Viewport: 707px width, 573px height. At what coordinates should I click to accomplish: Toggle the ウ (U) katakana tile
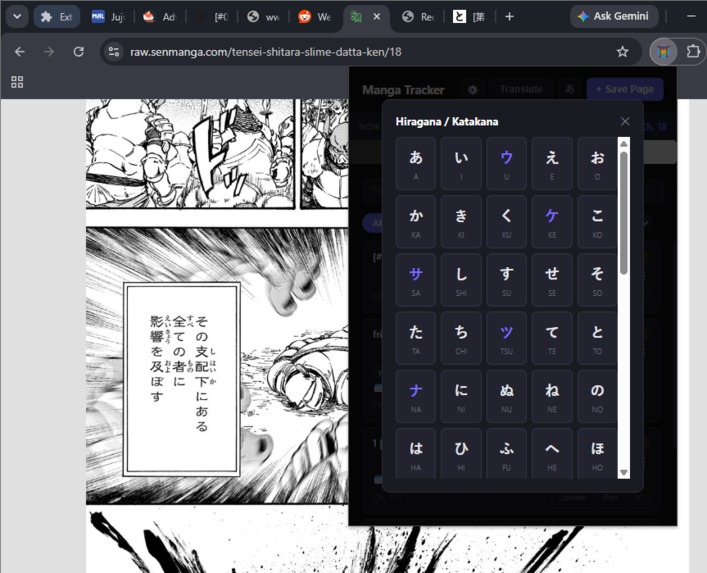(x=506, y=164)
